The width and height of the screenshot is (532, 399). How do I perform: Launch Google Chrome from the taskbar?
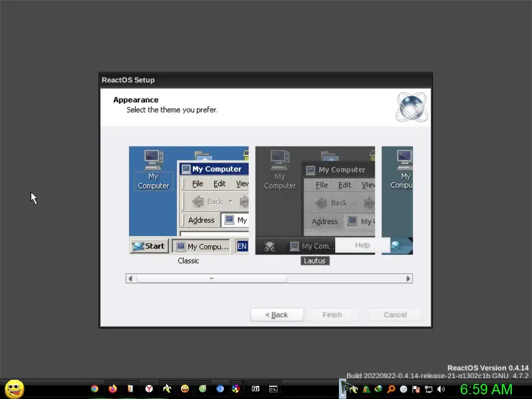pos(95,389)
